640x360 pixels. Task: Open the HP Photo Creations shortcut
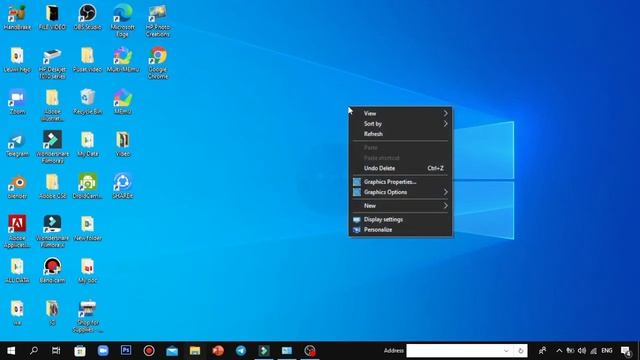[158, 20]
